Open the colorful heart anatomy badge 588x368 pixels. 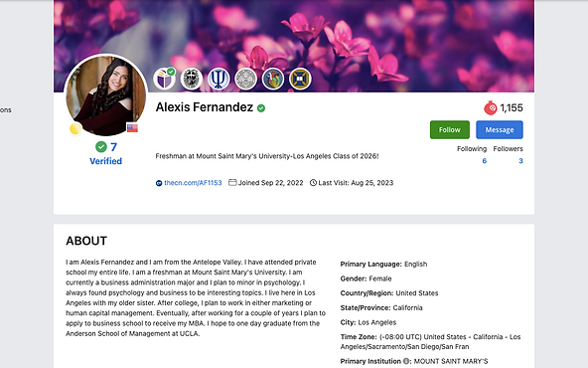273,79
